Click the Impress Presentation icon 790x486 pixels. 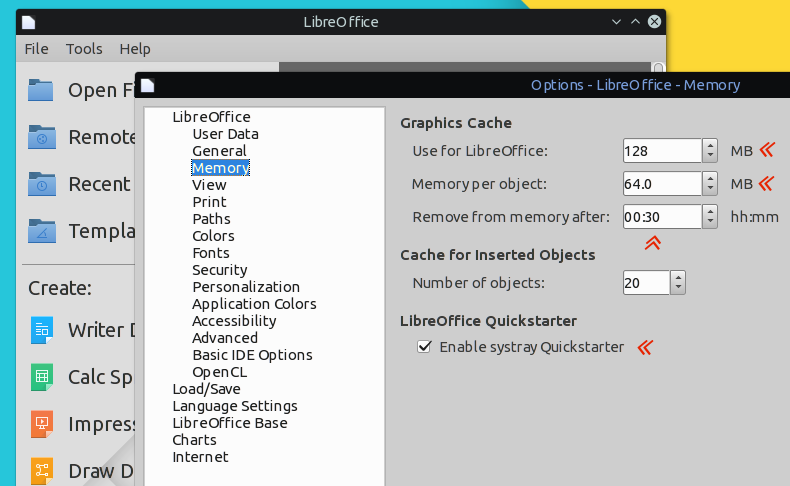pos(42,424)
